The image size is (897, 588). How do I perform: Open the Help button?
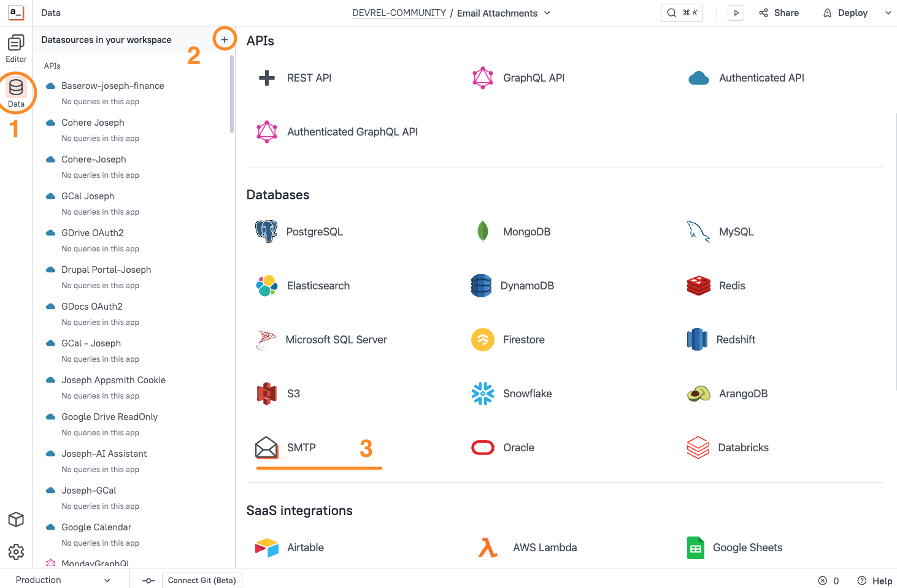875,581
